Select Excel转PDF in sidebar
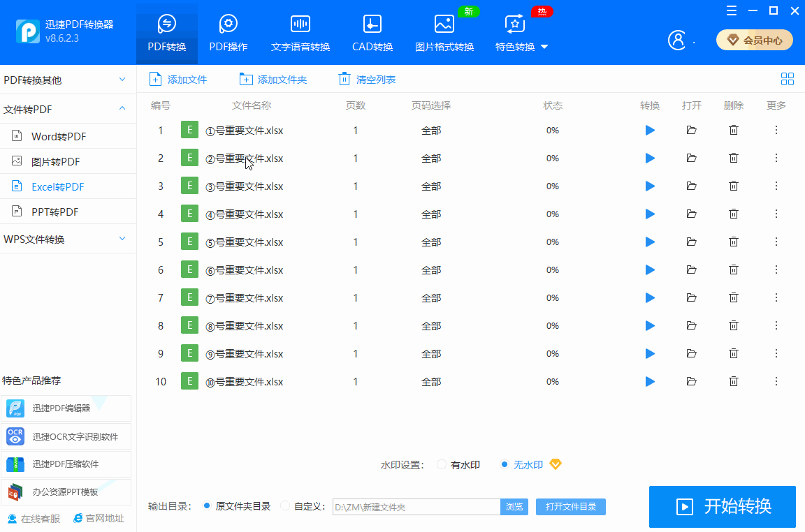The image size is (805, 532). pos(68,186)
